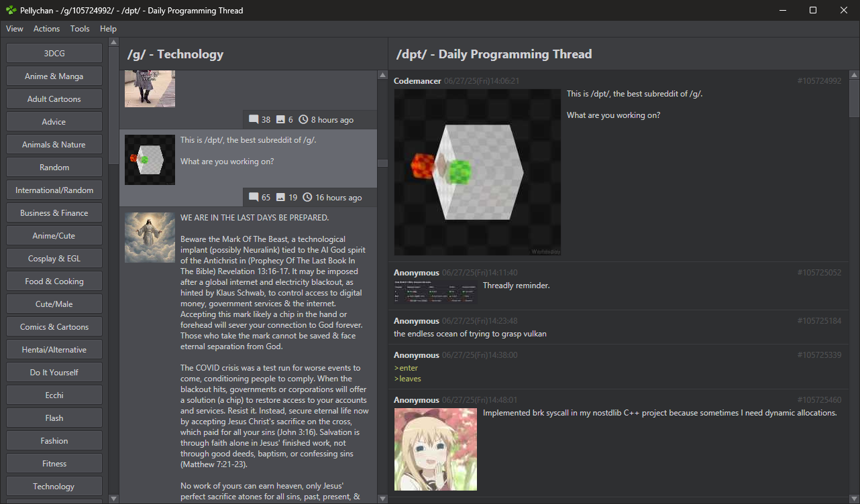860x504 pixels.
Task: Open the anime girl image in post 105725460
Action: [435, 449]
